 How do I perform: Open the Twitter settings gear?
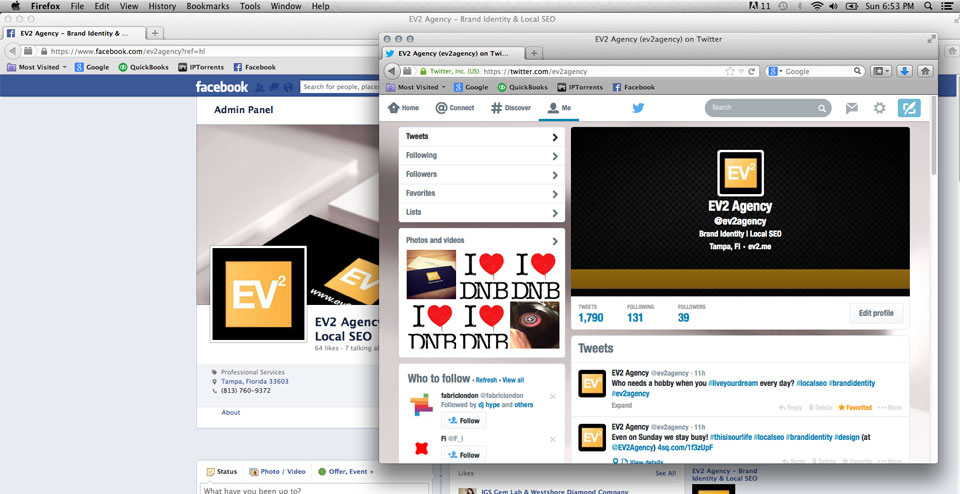880,108
